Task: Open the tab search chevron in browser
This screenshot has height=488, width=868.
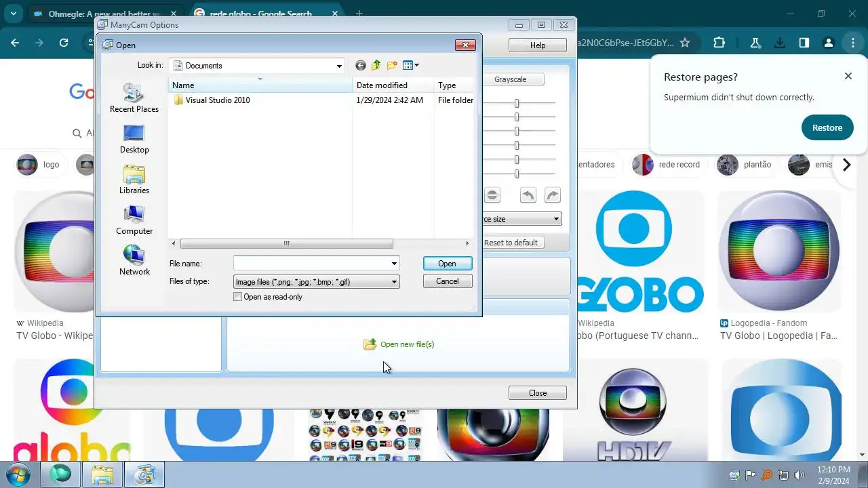Action: pos(14,14)
